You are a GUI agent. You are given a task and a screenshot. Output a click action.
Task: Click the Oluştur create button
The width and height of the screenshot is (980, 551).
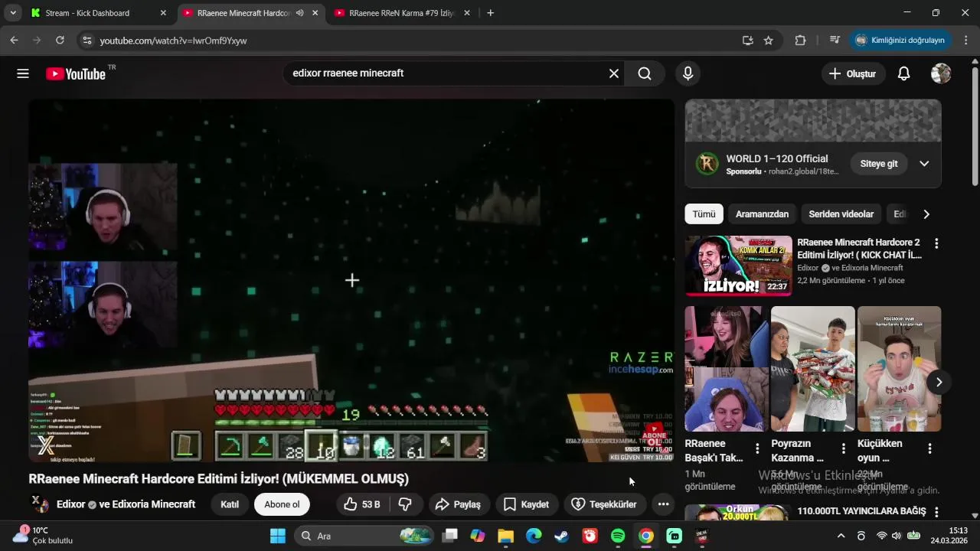[852, 73]
